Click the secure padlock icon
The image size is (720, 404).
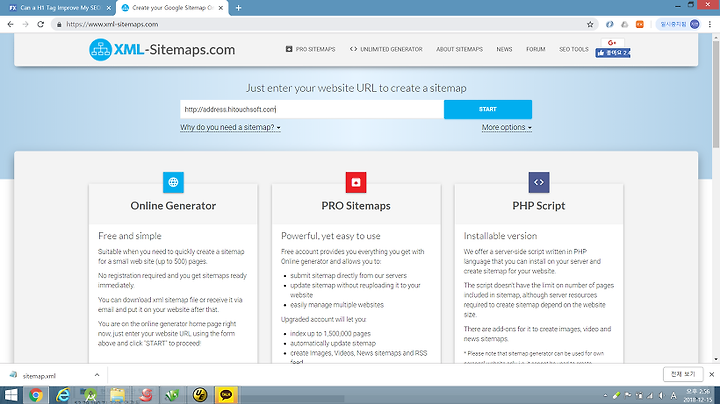pyautogui.click(x=59, y=24)
